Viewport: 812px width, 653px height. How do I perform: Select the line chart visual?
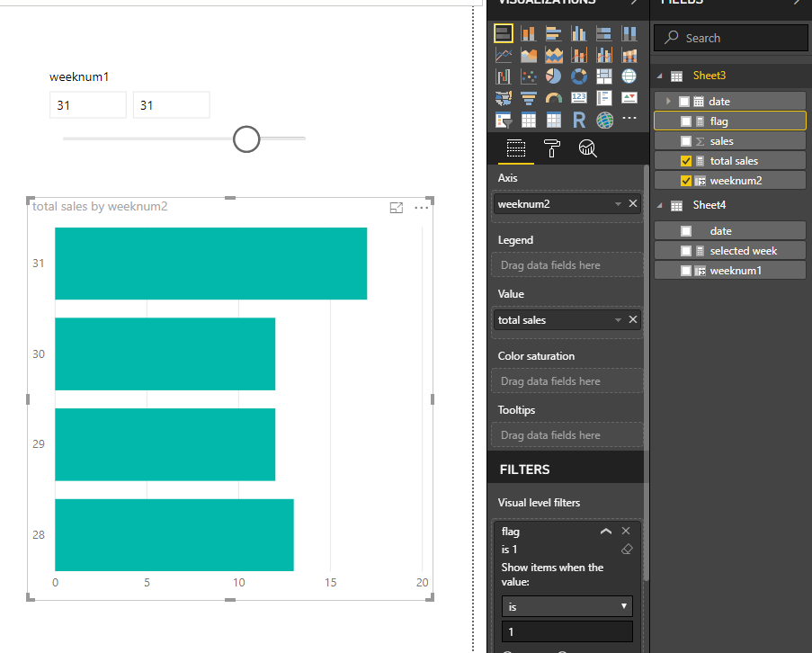[x=503, y=55]
